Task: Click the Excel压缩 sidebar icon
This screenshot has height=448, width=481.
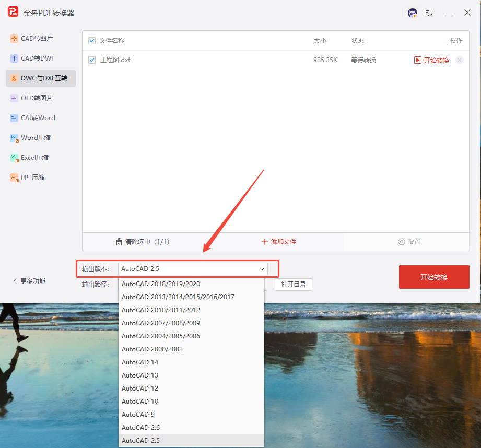Action: click(x=14, y=158)
